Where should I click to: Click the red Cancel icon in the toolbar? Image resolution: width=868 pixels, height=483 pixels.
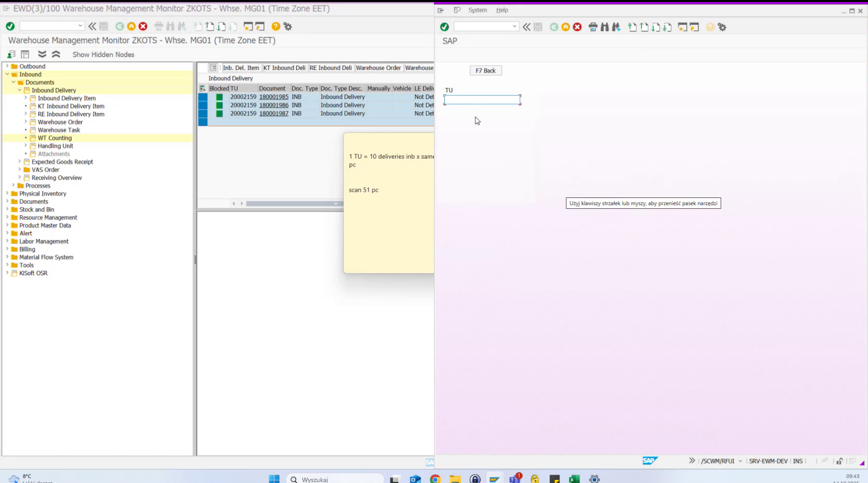[x=142, y=26]
